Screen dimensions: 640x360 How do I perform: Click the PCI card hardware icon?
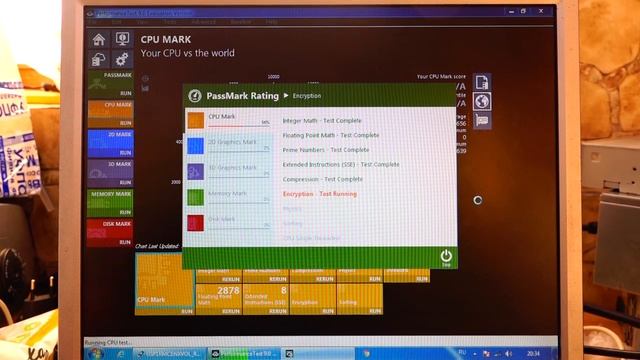pyautogui.click(x=482, y=120)
